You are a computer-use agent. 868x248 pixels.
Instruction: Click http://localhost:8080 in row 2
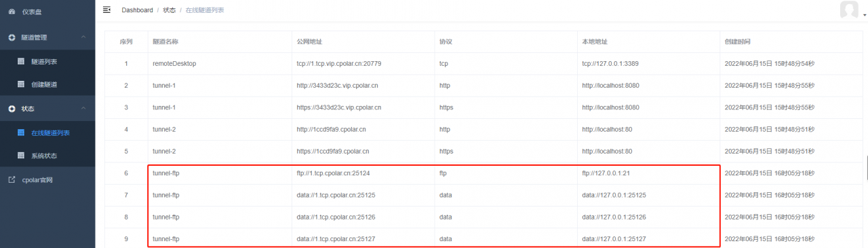pos(610,86)
